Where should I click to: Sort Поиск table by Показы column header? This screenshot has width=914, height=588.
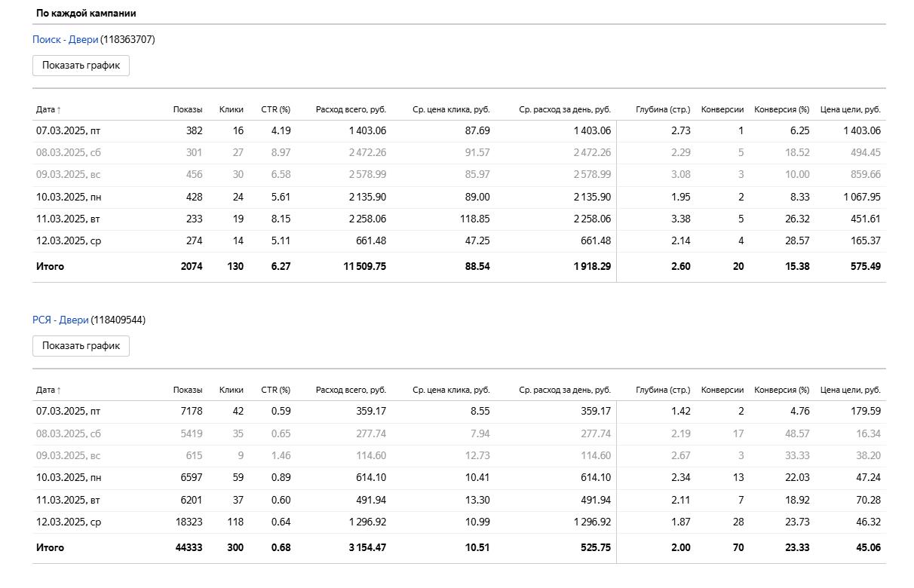(187, 110)
